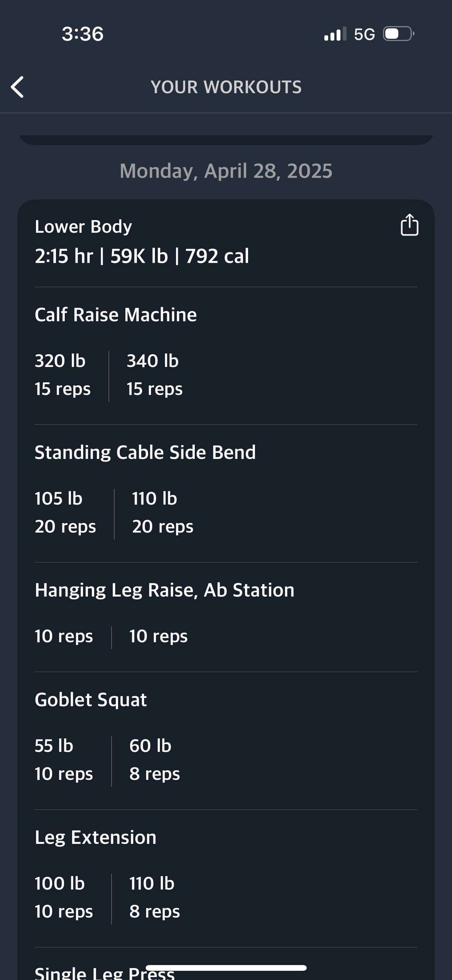Screen dimensions: 452x980
Task: Tap the battery icon in status bar
Action: (398, 34)
